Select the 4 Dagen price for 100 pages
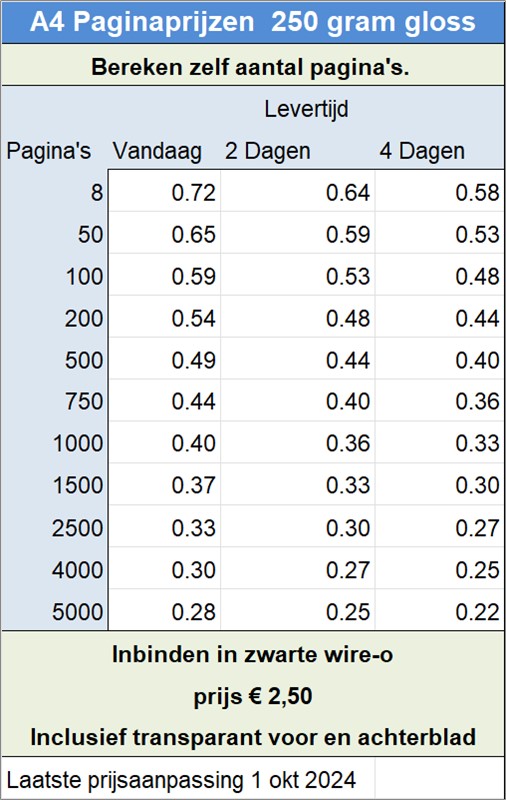This screenshot has height=800, width=506. pyautogui.click(x=440, y=277)
